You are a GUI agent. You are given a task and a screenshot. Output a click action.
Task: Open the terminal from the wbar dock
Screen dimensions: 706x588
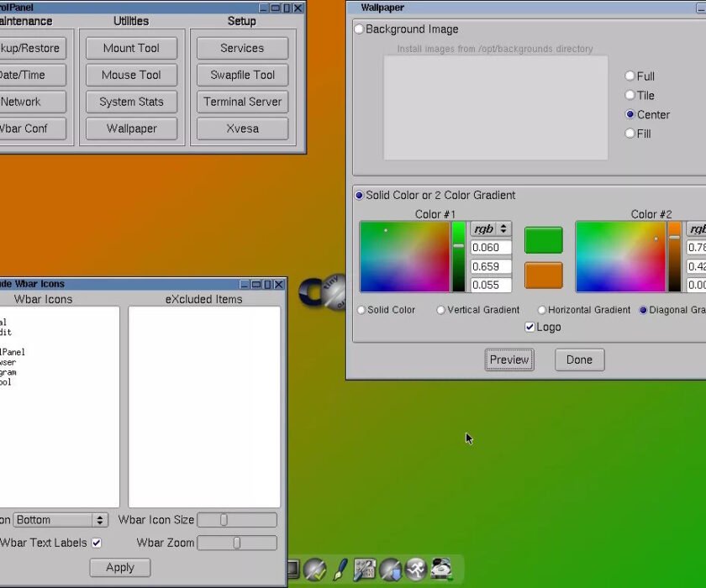[x=294, y=568]
